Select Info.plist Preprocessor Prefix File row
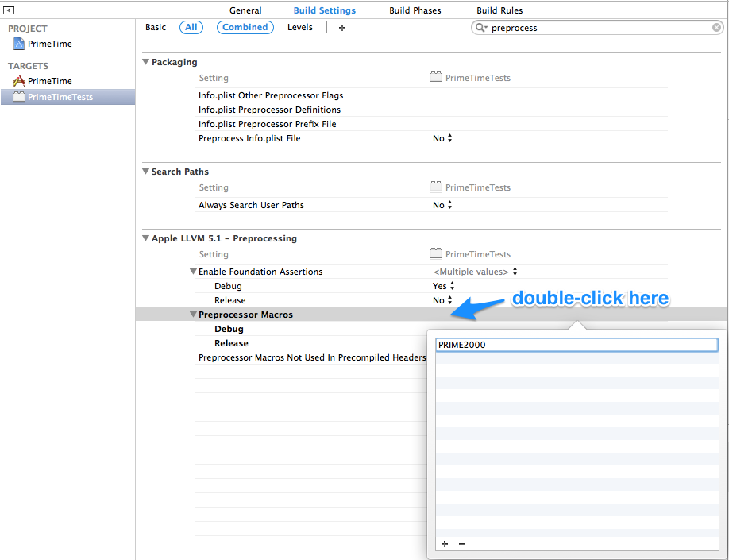This screenshot has height=560, width=729. pos(431,124)
